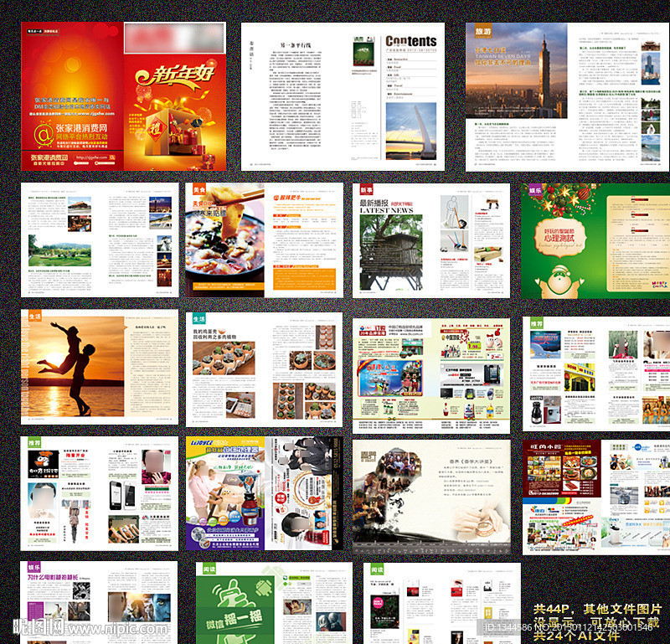This screenshot has width=670, height=644.
Task: Click the Contents heading on the index page
Action: pos(410,41)
